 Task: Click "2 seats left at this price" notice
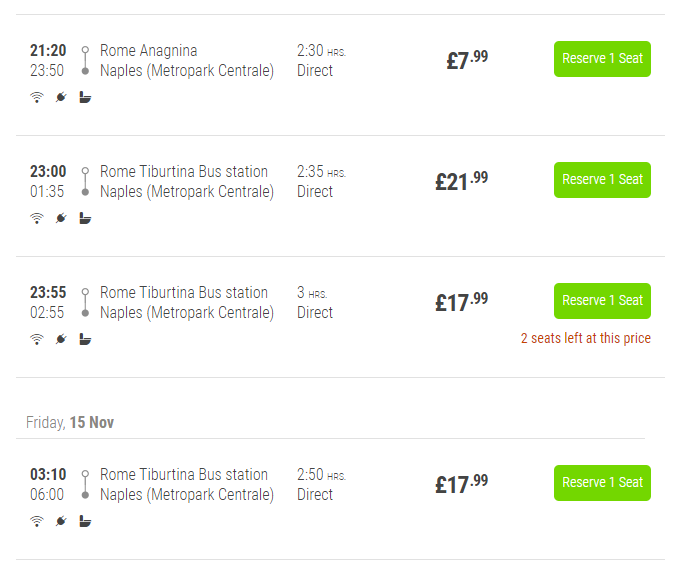coord(585,338)
